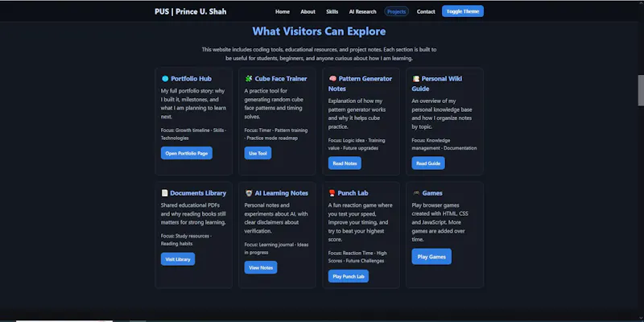Click the description 'Shared educational PDFs'

coord(193,214)
